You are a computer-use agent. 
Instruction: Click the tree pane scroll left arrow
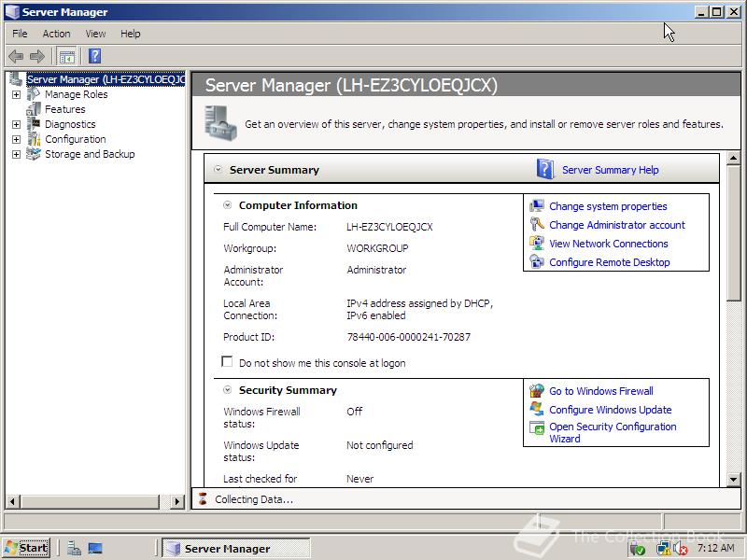(12, 501)
